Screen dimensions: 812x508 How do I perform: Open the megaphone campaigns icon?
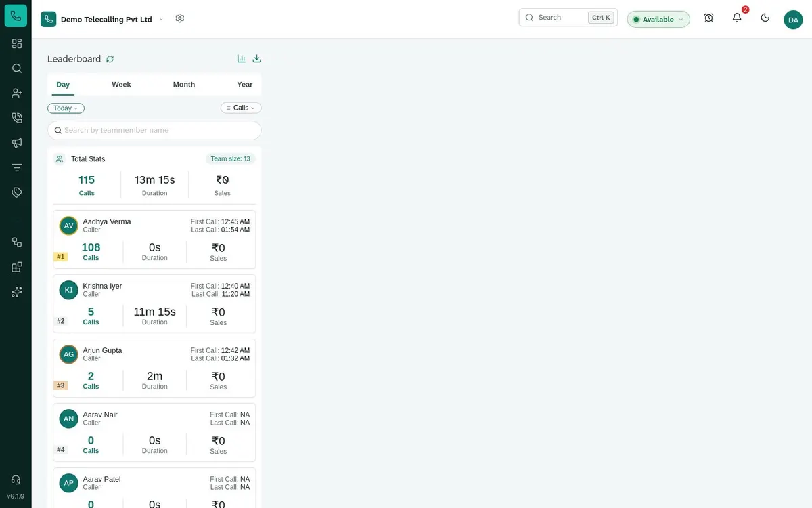(17, 143)
